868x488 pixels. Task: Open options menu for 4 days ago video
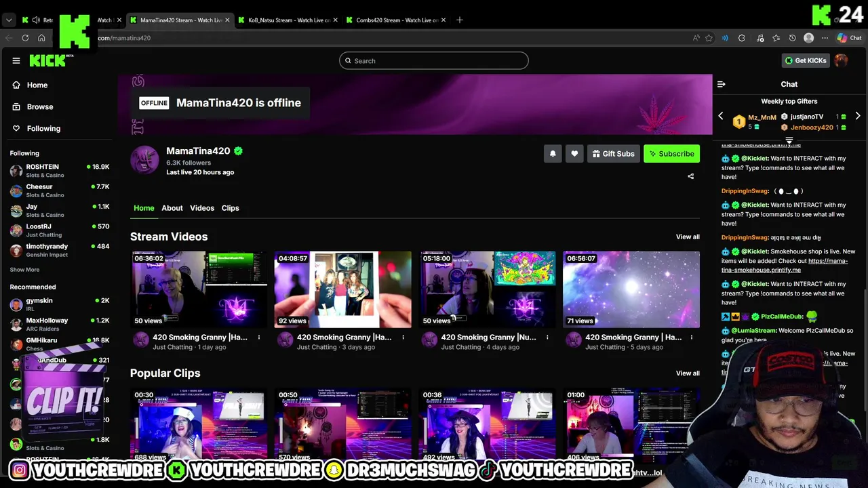click(547, 338)
